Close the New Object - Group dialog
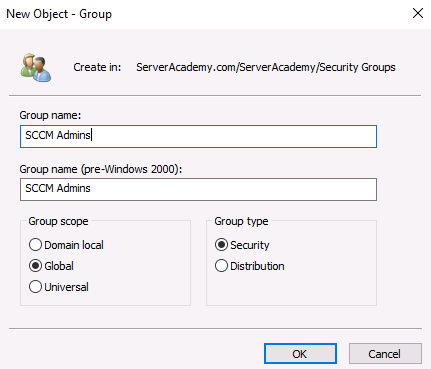This screenshot has width=431, height=369. pyautogui.click(x=418, y=13)
